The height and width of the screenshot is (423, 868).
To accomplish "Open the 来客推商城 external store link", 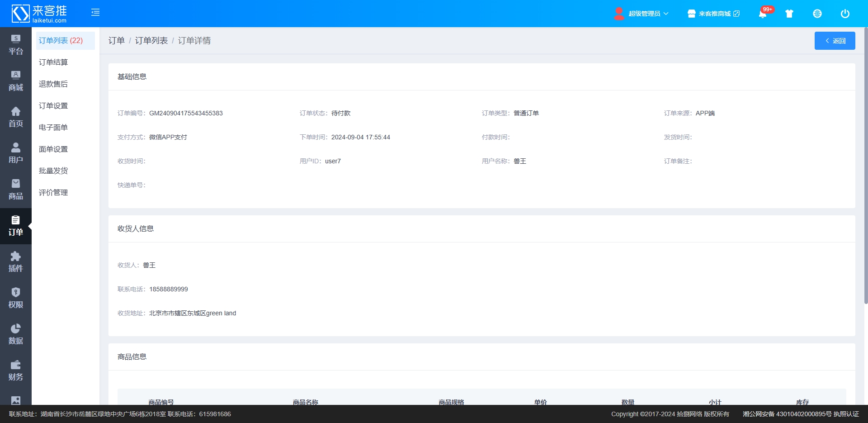I will pos(714,14).
